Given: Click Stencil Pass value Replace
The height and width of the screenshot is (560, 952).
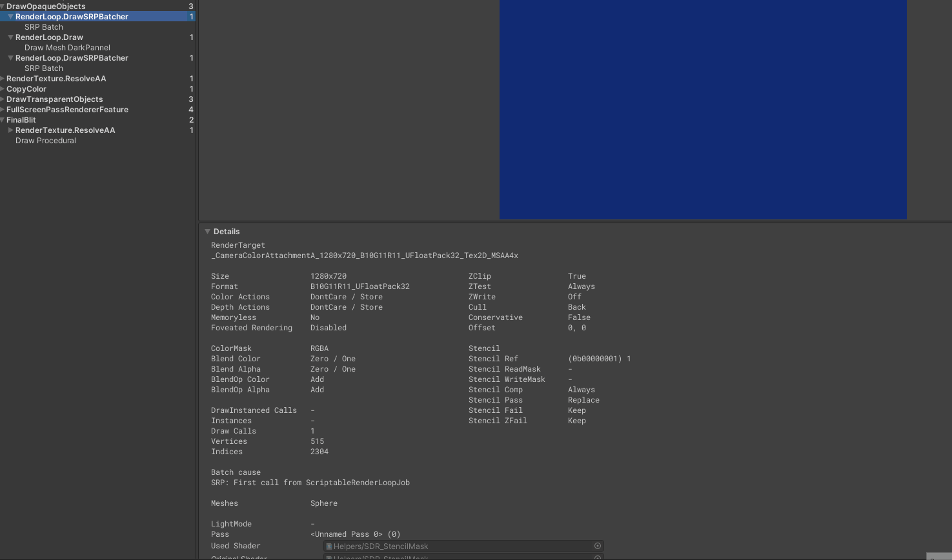Looking at the screenshot, I should pyautogui.click(x=583, y=400).
